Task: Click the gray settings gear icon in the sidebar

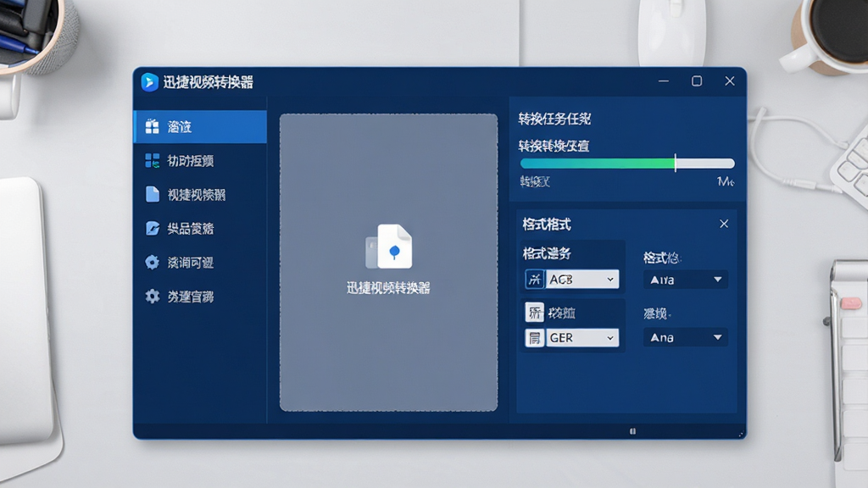Action: 153,297
